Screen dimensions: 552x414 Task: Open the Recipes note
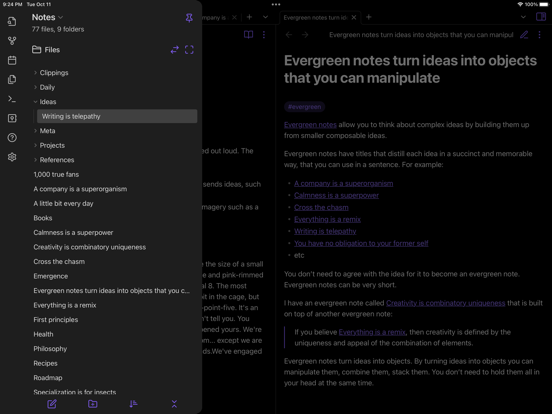click(x=45, y=363)
